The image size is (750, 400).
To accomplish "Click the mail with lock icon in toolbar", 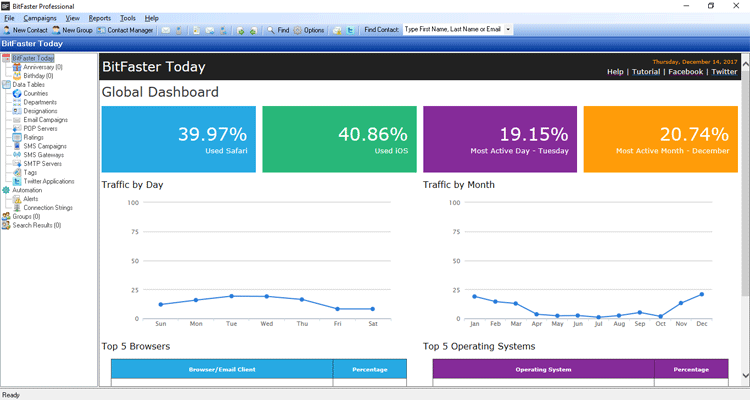I will pyautogui.click(x=337, y=30).
